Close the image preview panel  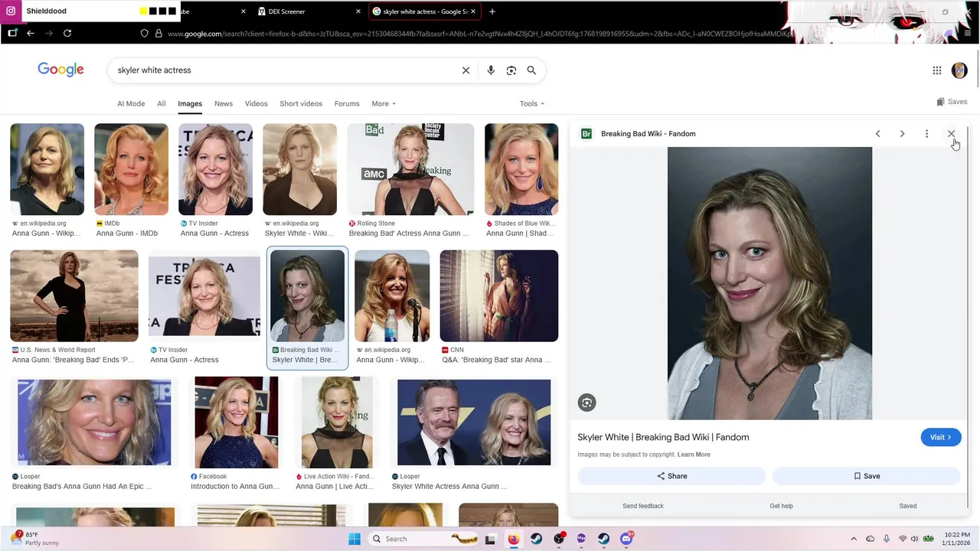point(951,134)
